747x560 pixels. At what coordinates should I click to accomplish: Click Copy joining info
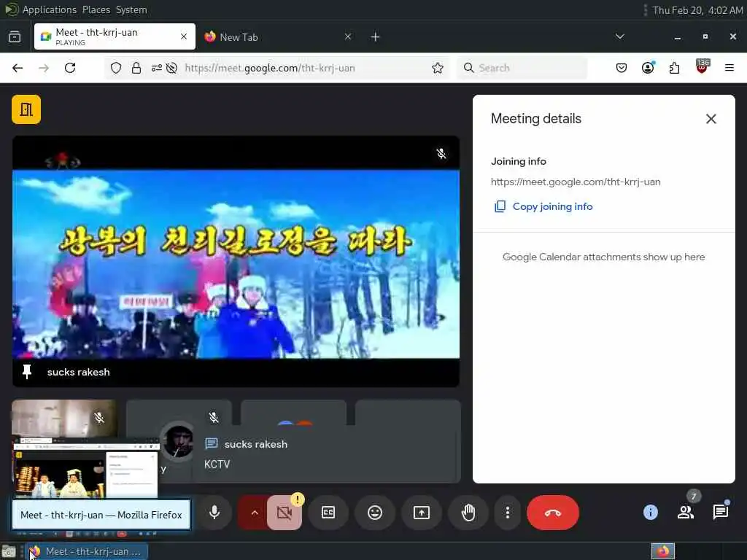coord(543,206)
